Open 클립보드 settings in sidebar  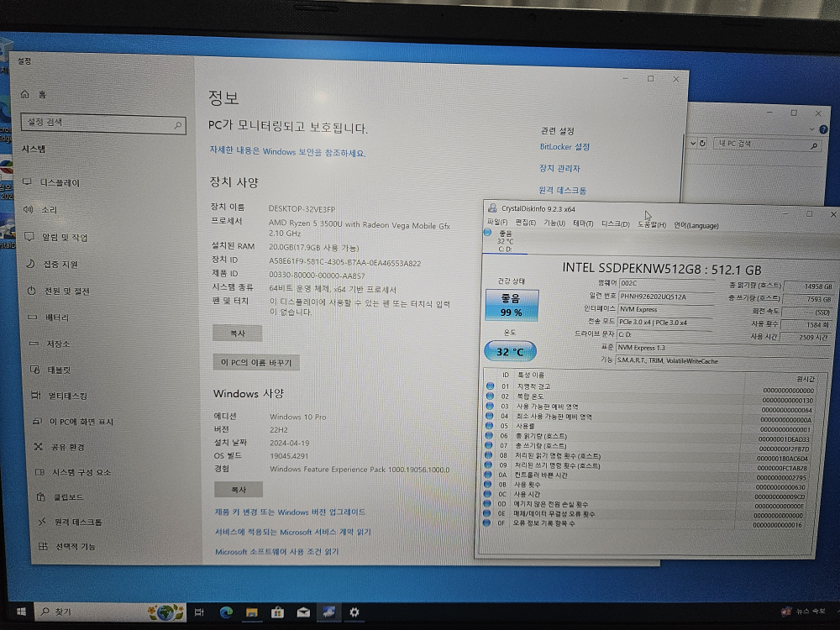tap(60, 497)
